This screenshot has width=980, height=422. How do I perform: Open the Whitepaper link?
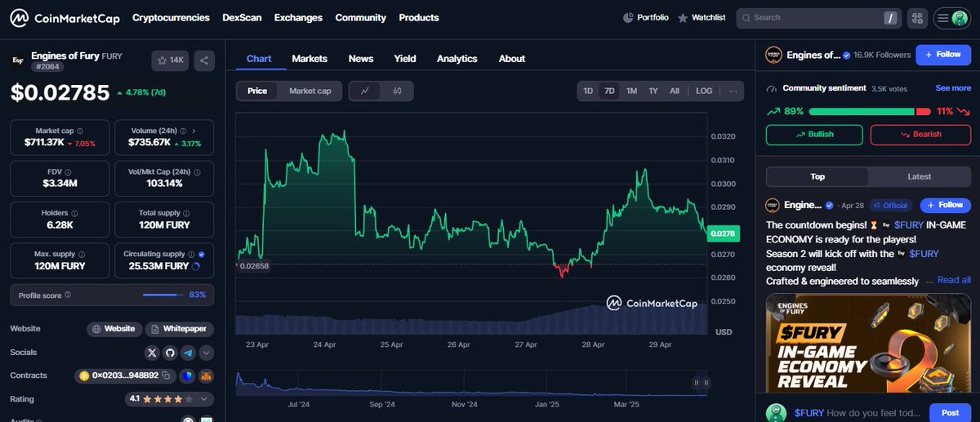point(180,329)
